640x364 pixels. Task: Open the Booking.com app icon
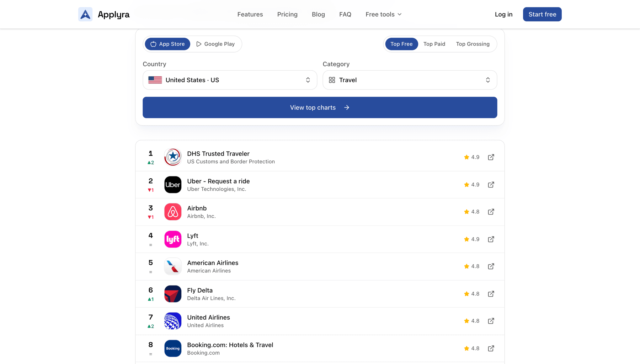(173, 348)
